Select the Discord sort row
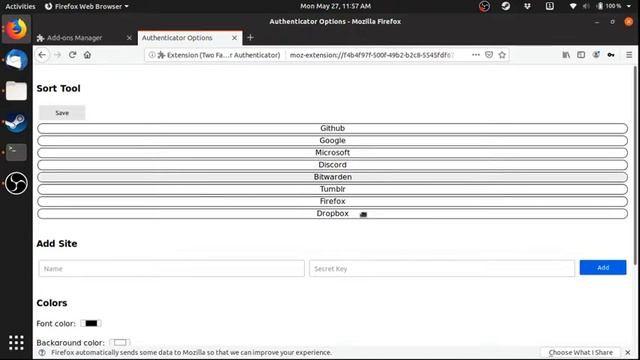 coord(332,165)
